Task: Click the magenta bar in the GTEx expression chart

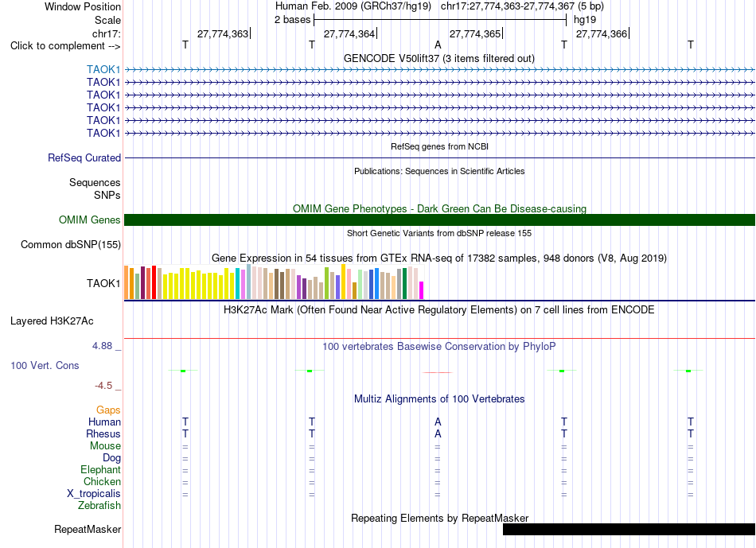Action: (x=422, y=290)
